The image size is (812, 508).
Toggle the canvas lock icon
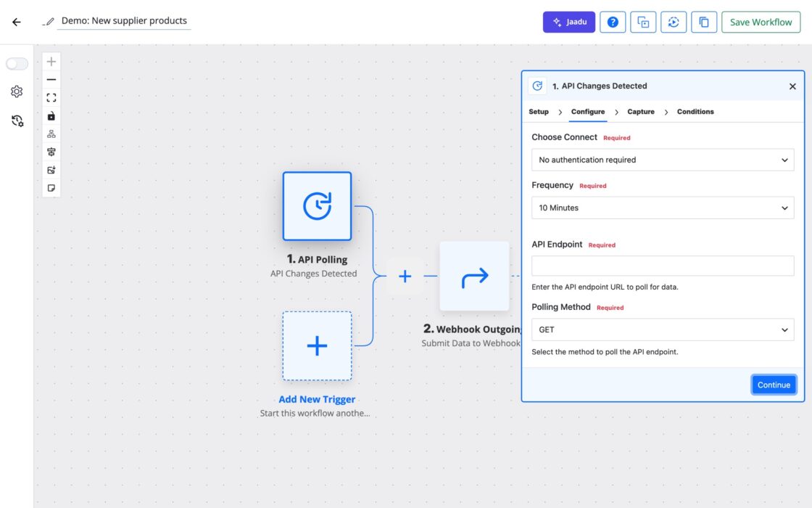pyautogui.click(x=51, y=116)
